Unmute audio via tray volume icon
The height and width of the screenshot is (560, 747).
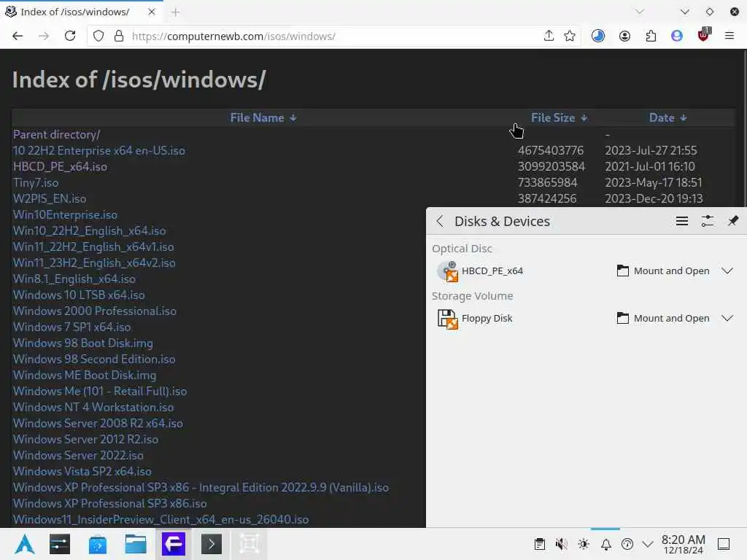click(x=561, y=544)
